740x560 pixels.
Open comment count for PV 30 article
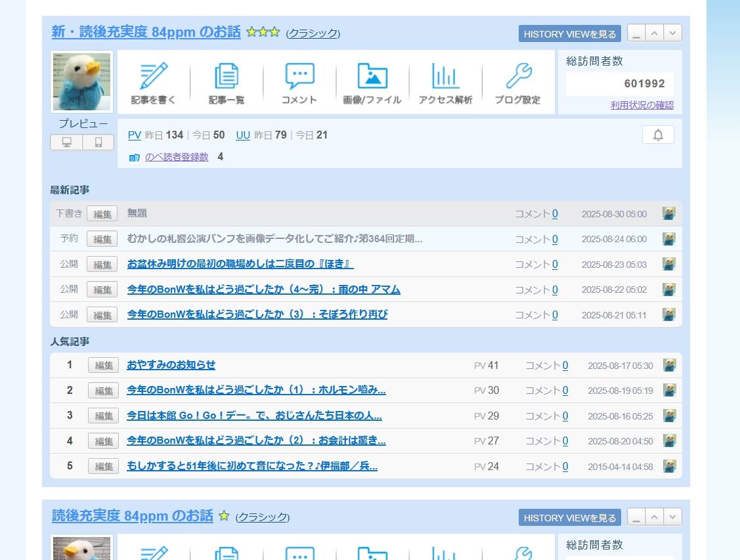tap(565, 390)
